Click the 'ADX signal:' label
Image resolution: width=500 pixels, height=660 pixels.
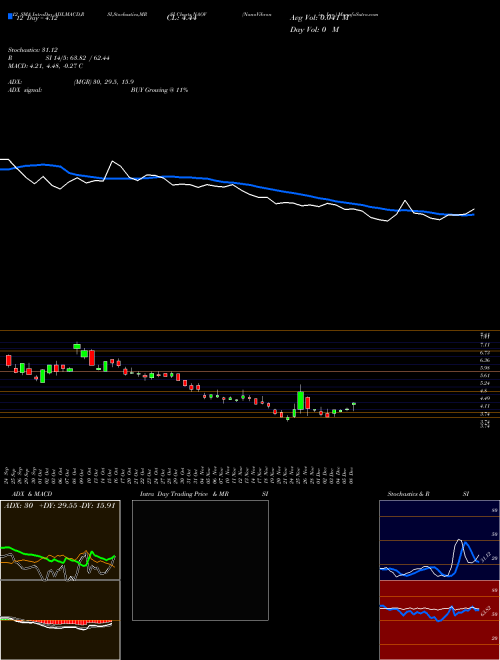tap(24, 90)
